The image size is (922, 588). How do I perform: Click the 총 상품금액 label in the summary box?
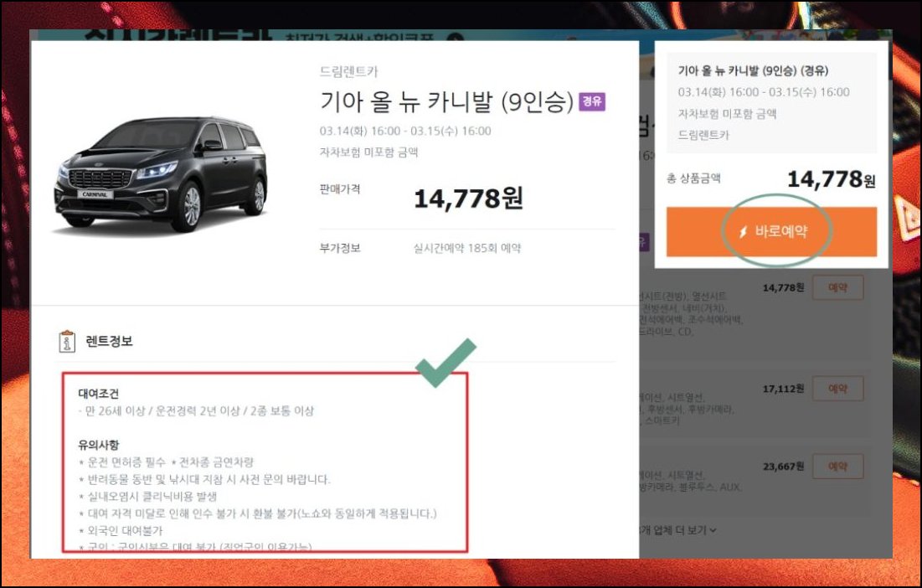pyautogui.click(x=693, y=178)
